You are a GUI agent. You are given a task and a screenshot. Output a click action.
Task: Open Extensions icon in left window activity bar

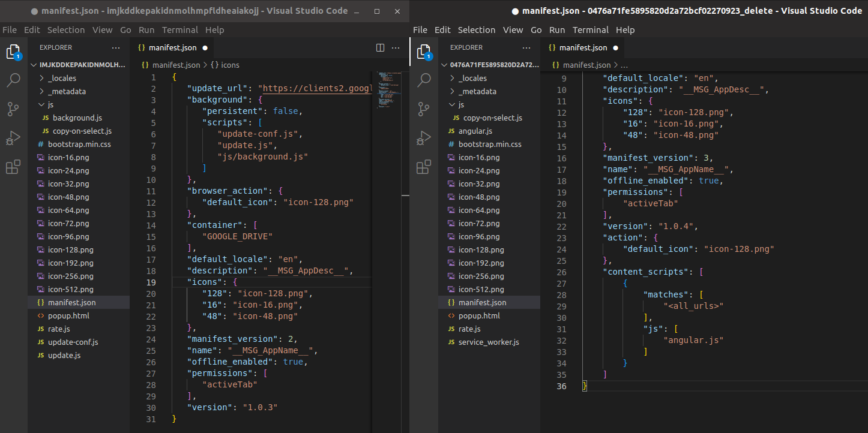[13, 167]
